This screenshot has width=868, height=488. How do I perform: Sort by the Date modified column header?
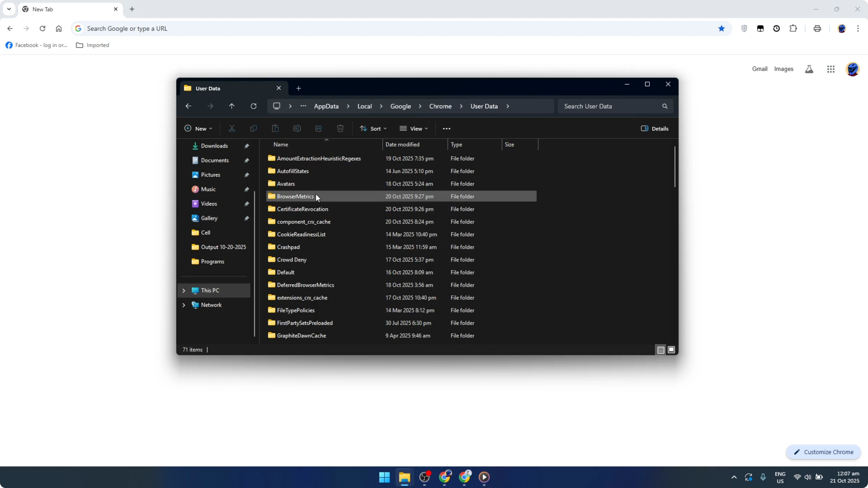click(x=415, y=145)
